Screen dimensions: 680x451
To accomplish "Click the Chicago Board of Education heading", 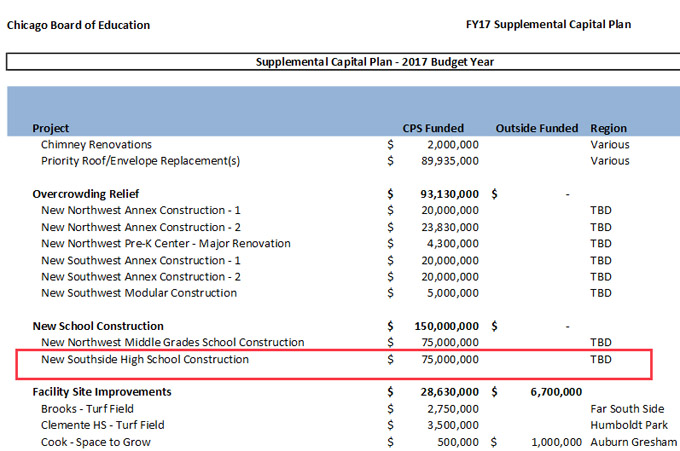I will pos(78,25).
